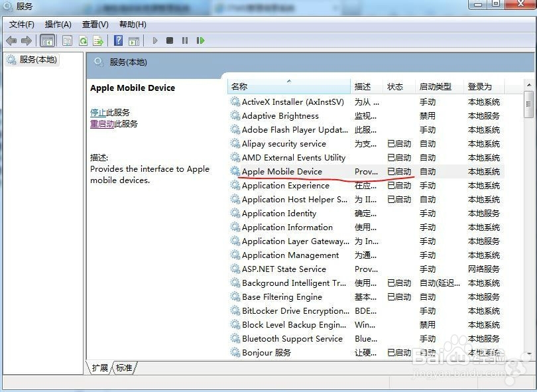Click 禁用 cell in Adaptive Brightness row
Image resolution: width=537 pixels, height=392 pixels.
click(428, 116)
